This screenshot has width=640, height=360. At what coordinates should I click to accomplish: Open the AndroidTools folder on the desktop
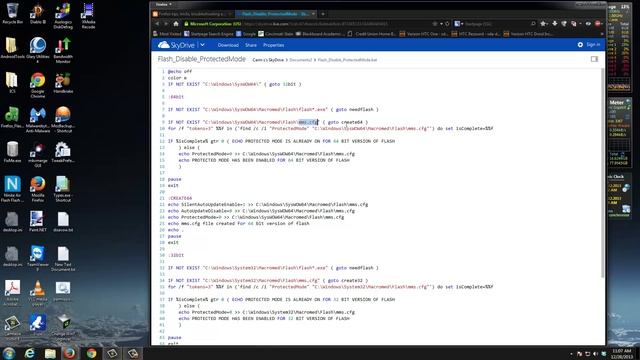12,48
